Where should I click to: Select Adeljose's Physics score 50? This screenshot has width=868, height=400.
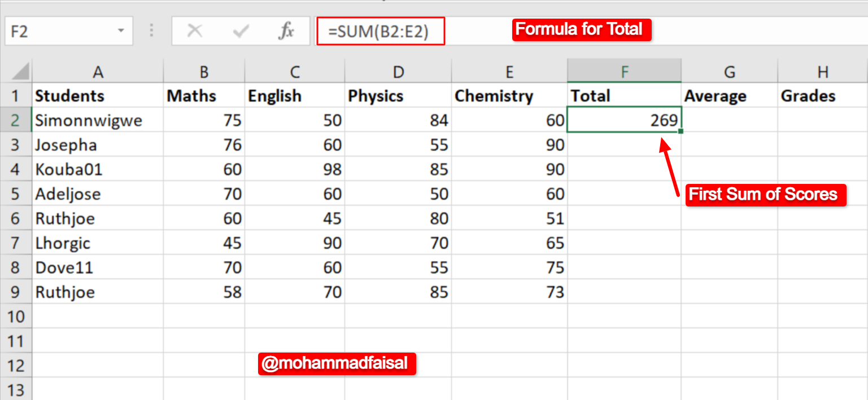pyautogui.click(x=398, y=194)
